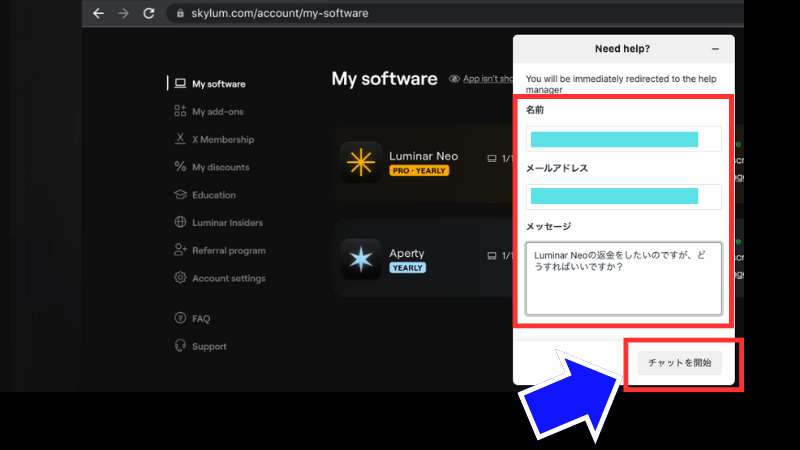Click the PRO · YEARLY badge

tap(419, 171)
